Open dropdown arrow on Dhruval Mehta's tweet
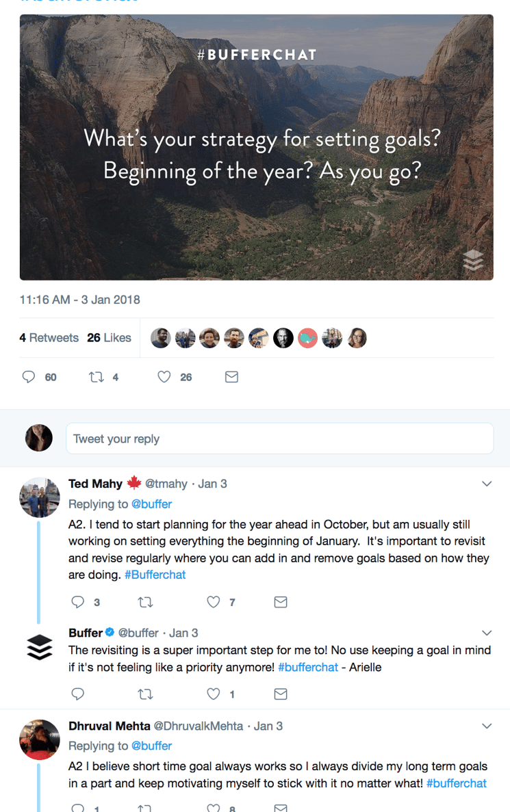This screenshot has height=812, width=510. tap(487, 726)
